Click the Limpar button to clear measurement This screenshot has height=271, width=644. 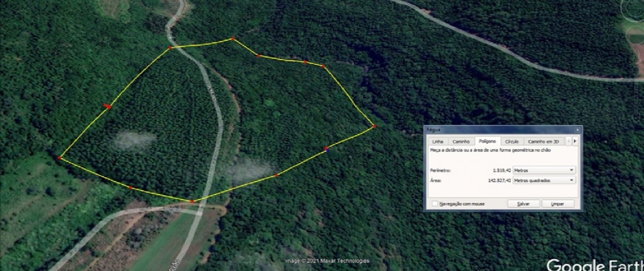(558, 204)
